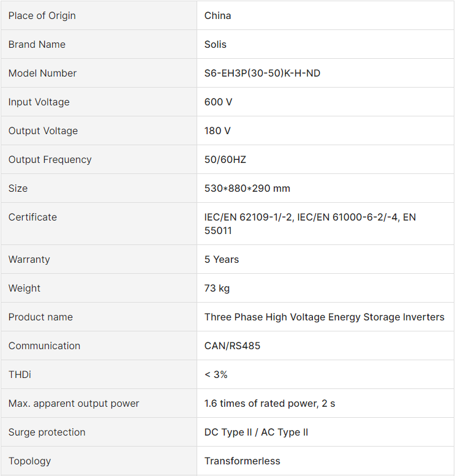Screen dimensions: 455x476
Task: Click the 530*880*290 mm size value
Action: click(247, 189)
